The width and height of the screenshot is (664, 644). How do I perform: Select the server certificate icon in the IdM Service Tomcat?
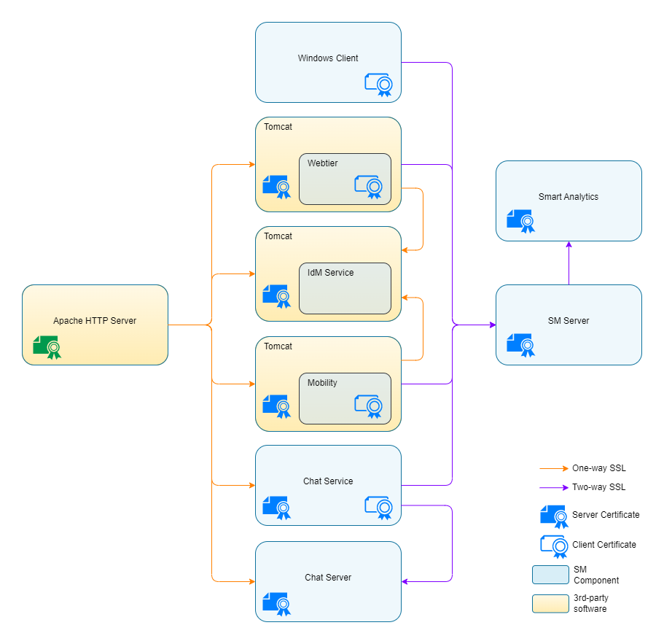(276, 295)
